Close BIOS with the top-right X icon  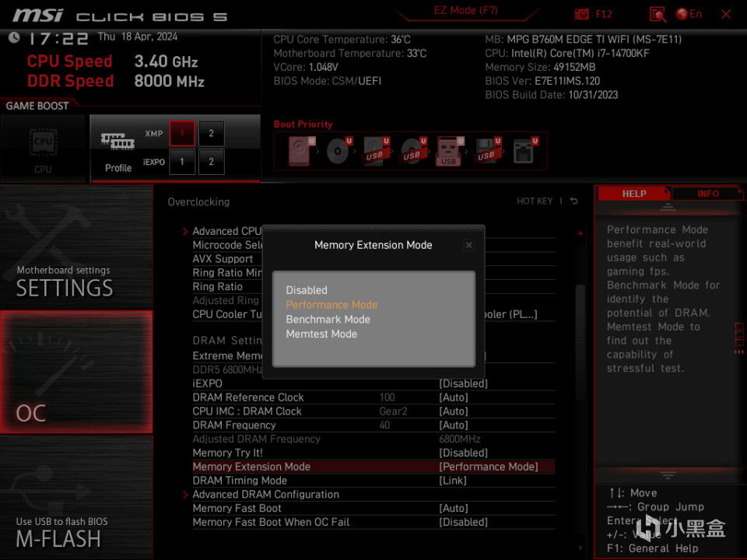(726, 14)
